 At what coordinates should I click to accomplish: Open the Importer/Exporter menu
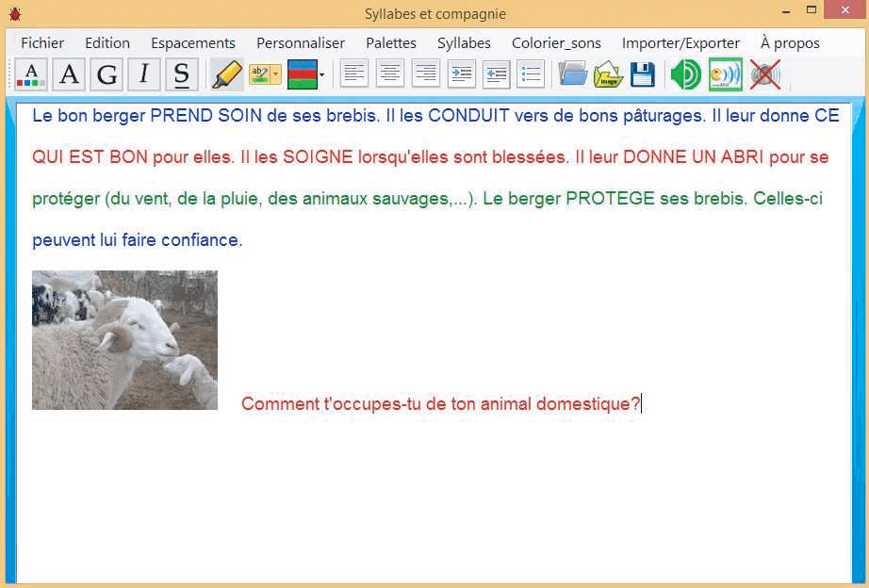click(x=680, y=42)
